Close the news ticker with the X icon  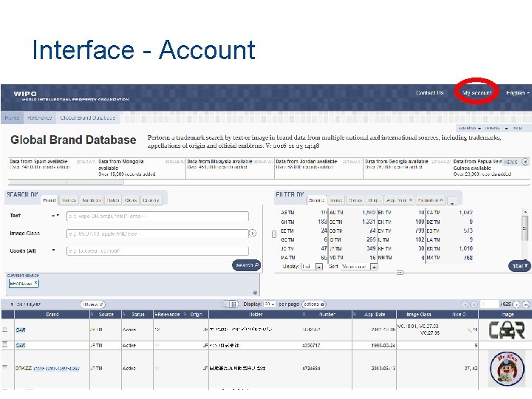[x=525, y=162]
